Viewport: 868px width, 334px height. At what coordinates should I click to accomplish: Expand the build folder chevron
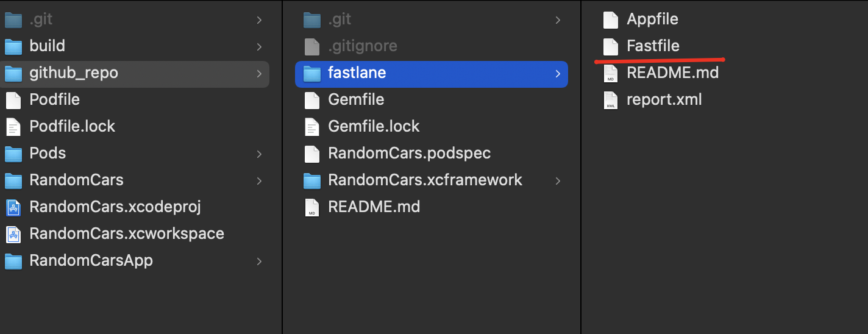coord(259,46)
